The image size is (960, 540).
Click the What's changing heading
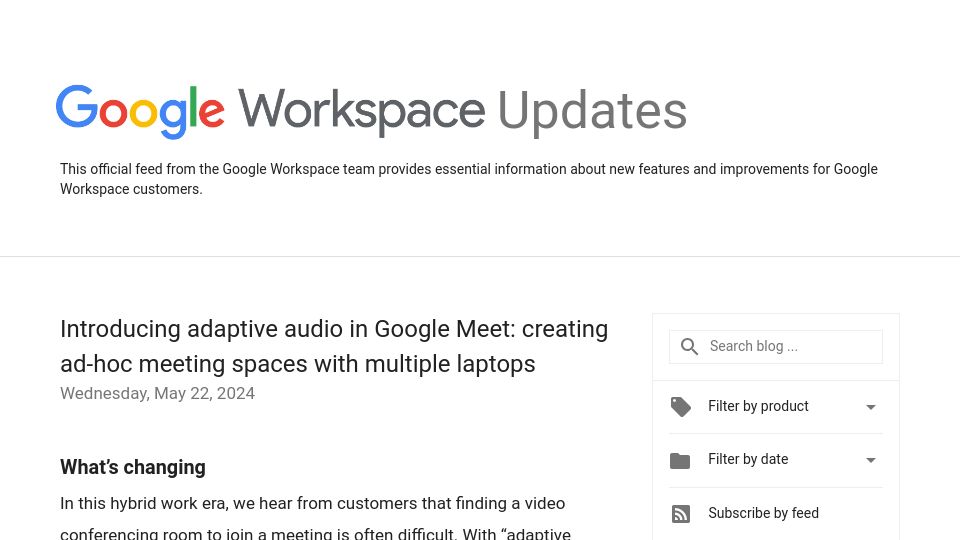[x=133, y=468]
